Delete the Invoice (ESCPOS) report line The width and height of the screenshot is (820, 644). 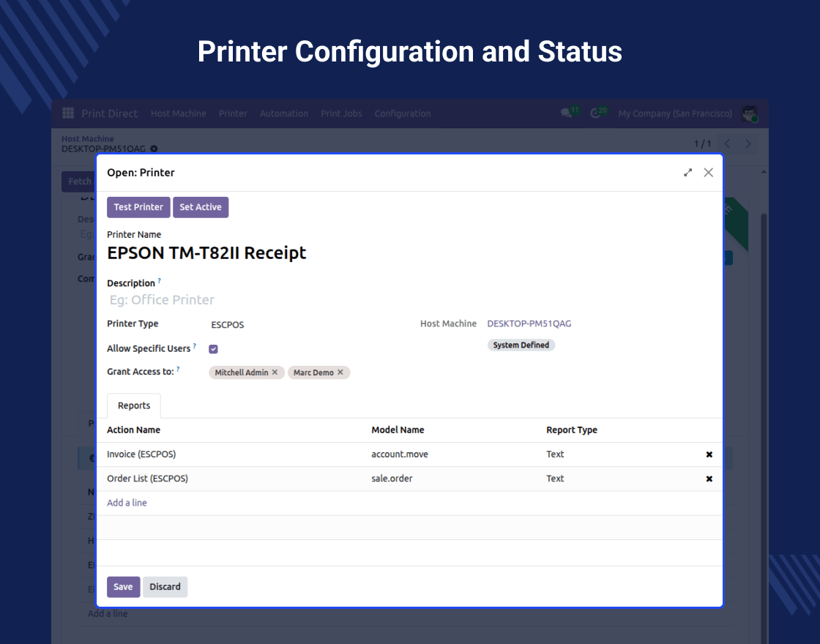coord(709,454)
